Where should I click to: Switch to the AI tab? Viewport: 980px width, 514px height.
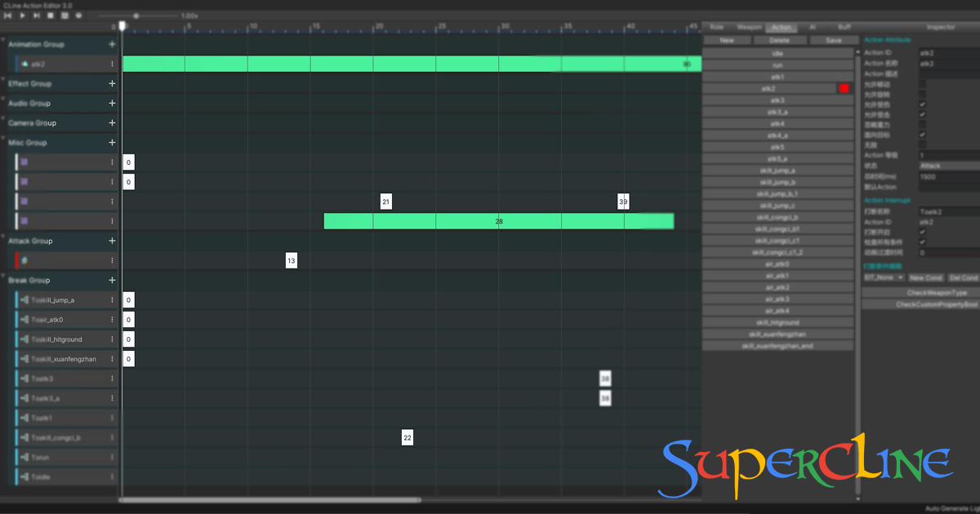tap(812, 27)
